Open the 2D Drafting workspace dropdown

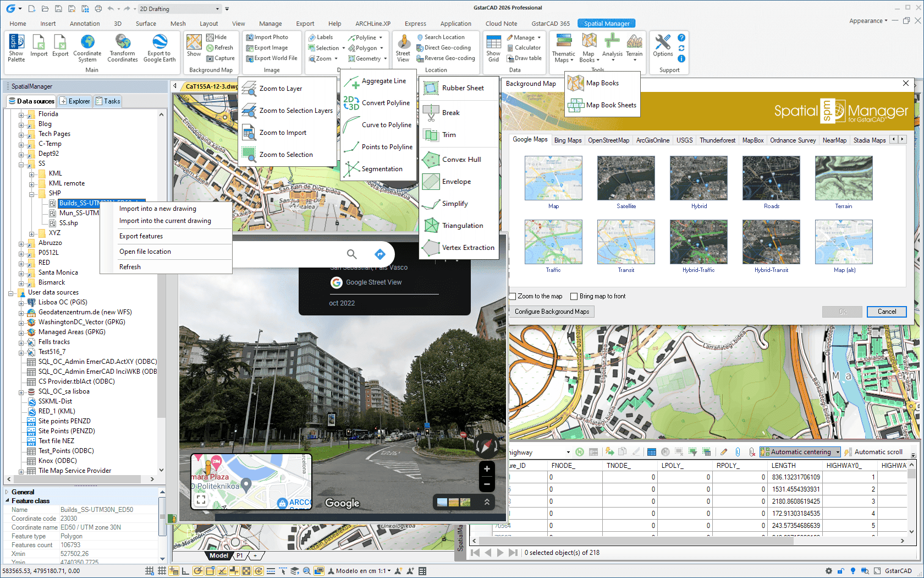click(x=217, y=9)
